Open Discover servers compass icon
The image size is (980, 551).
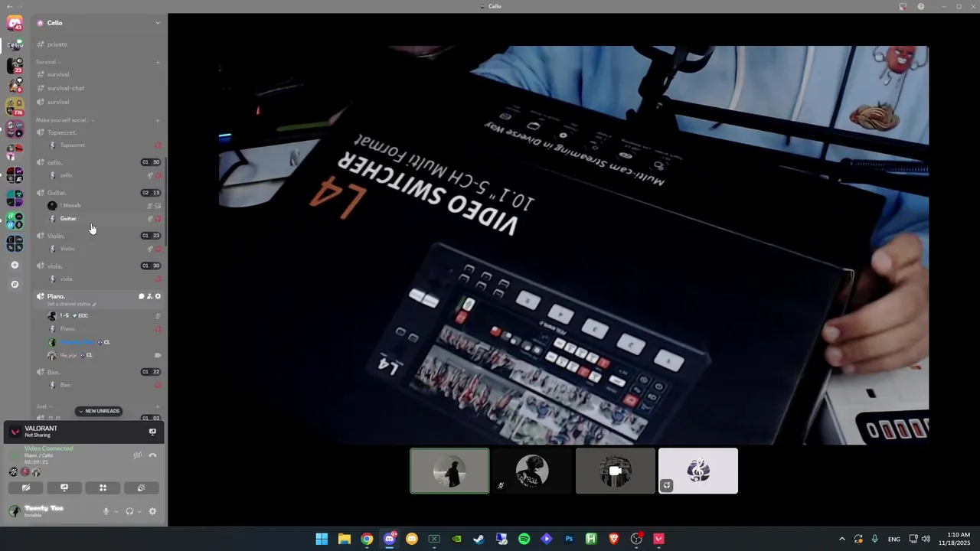point(15,284)
